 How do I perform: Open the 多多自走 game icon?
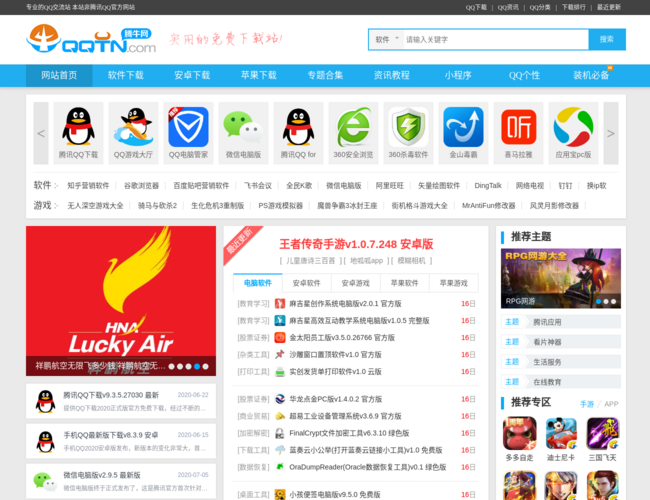coord(520,433)
